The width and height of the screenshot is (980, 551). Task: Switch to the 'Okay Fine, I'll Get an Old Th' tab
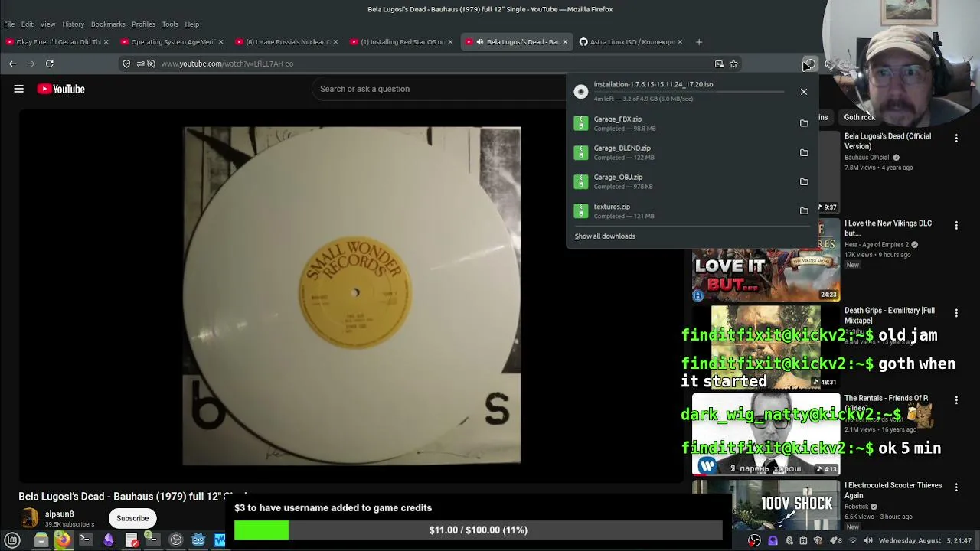[x=57, y=42]
